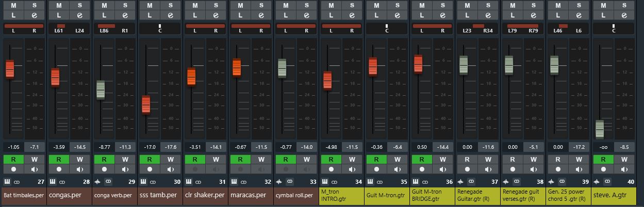Click the audio waveform icon on cymbal roll.per

[280, 181]
